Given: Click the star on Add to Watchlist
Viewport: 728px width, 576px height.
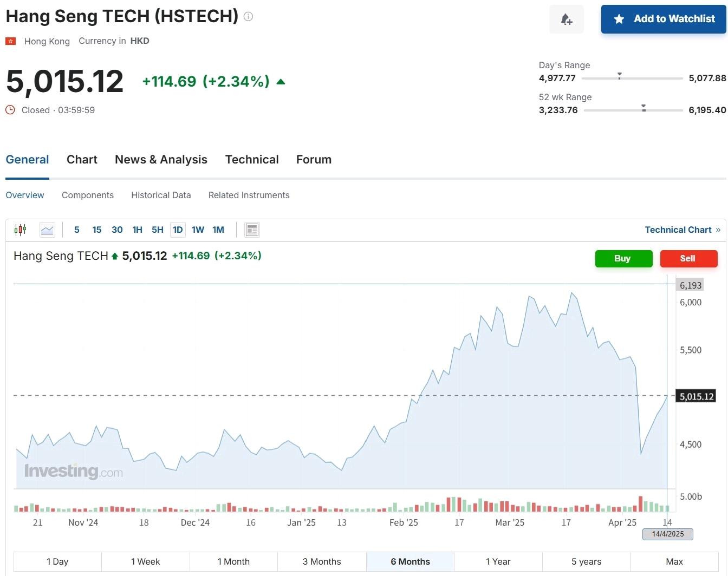Looking at the screenshot, I should 619,19.
